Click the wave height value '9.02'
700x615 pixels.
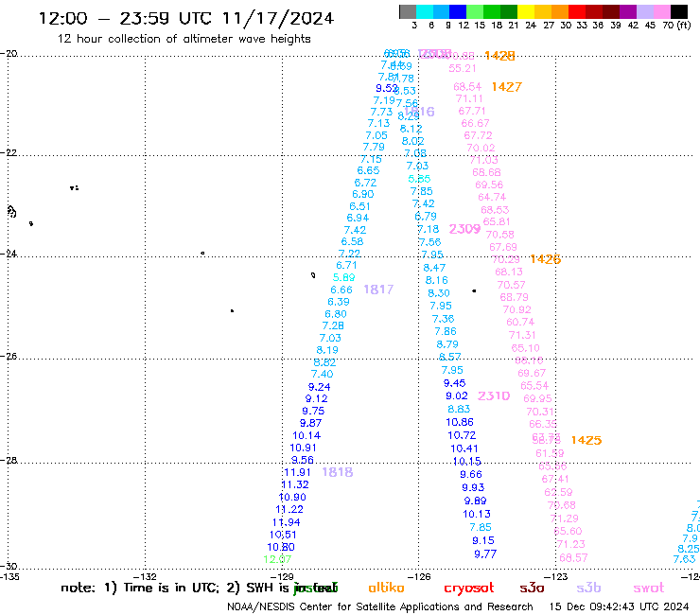point(457,395)
